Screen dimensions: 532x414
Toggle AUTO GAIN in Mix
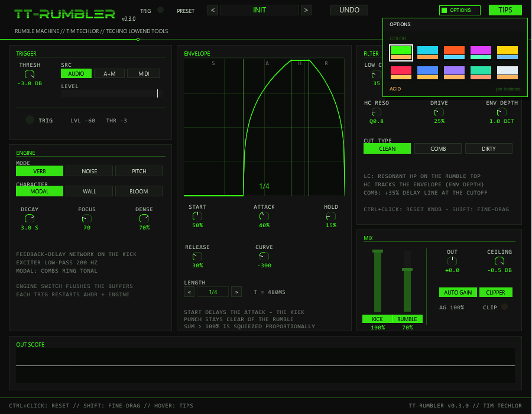click(x=458, y=292)
